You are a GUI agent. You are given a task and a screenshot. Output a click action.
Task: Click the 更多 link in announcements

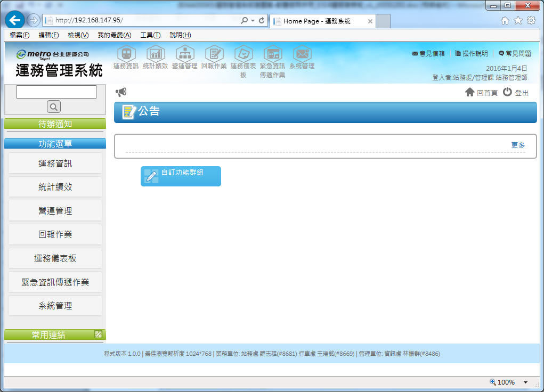pyautogui.click(x=518, y=145)
